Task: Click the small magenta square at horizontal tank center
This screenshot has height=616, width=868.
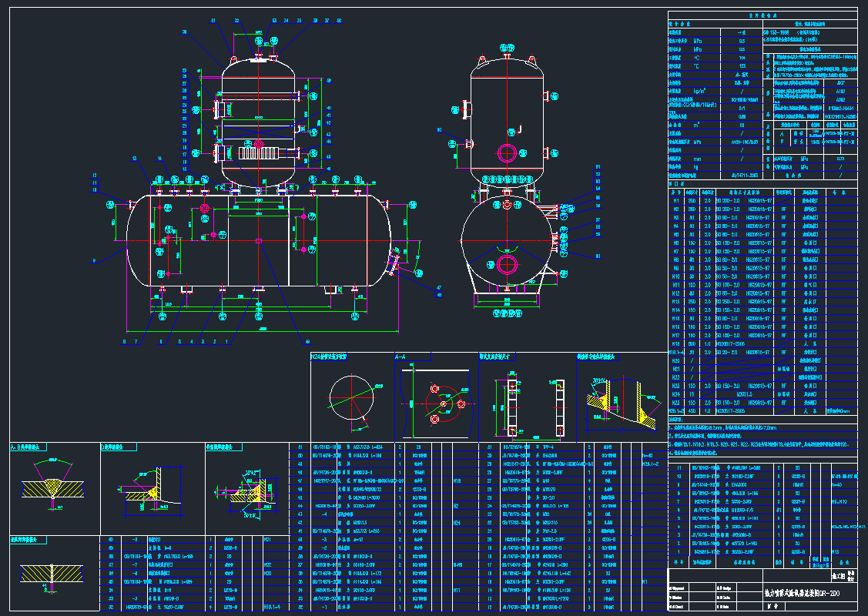Action: [259, 242]
